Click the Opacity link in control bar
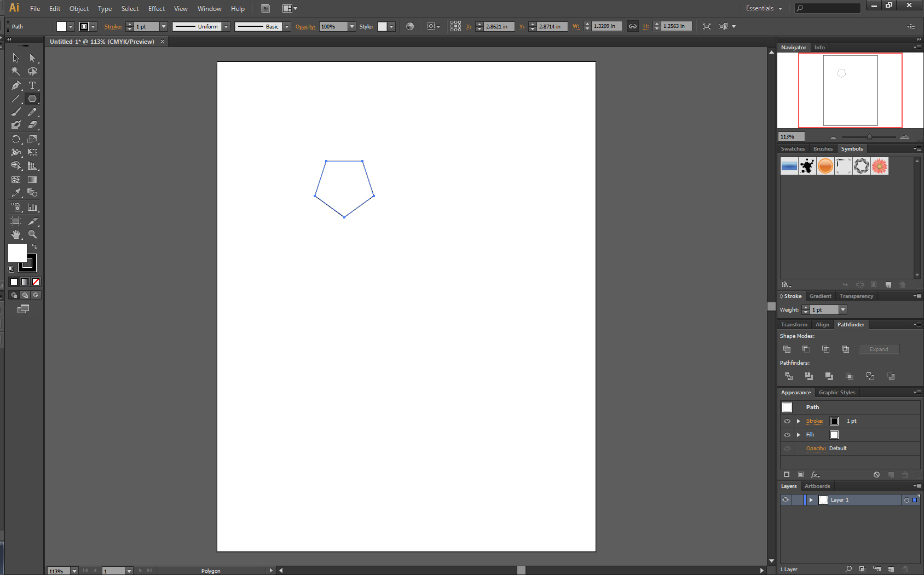Image resolution: width=924 pixels, height=575 pixels. [305, 26]
